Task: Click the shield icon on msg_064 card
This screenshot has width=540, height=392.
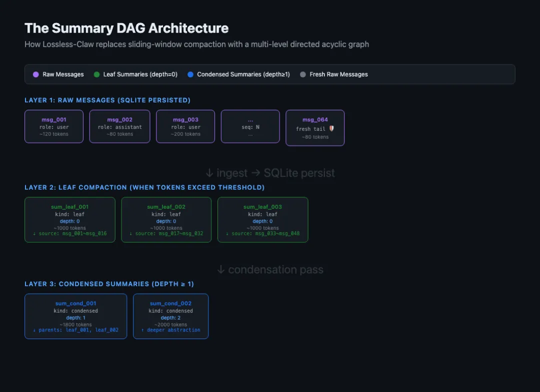Action: tap(331, 129)
